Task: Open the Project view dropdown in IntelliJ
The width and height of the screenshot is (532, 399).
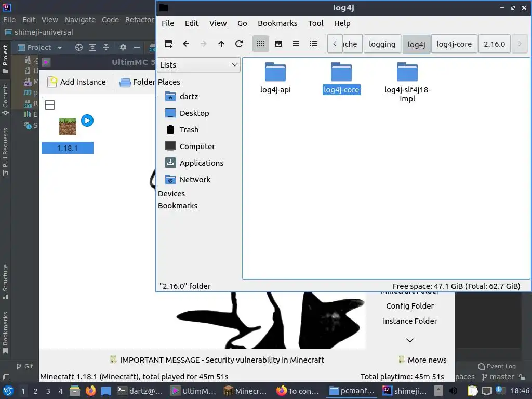Action: [40, 47]
